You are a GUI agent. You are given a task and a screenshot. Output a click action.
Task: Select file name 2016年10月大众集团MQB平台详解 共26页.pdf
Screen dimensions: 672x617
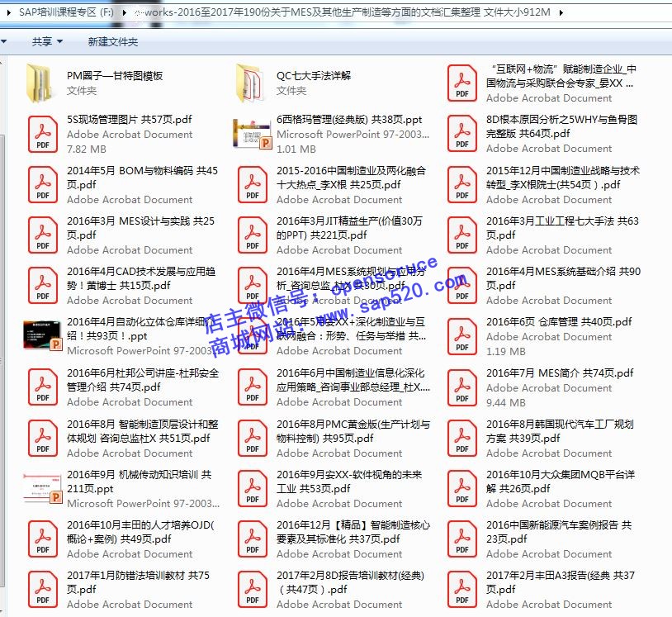click(x=561, y=482)
